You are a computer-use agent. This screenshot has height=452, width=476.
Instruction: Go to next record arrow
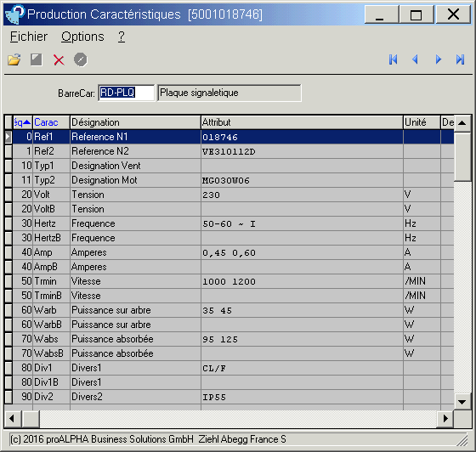pos(438,59)
